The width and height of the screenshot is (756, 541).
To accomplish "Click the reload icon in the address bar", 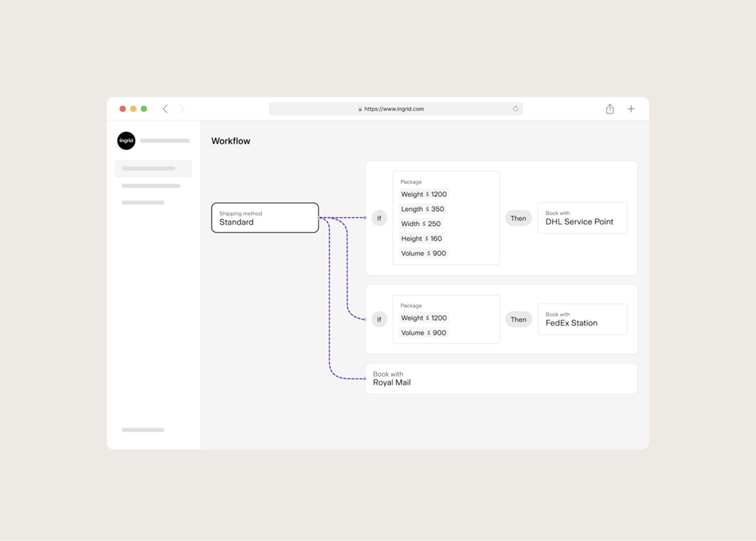I will click(x=515, y=109).
